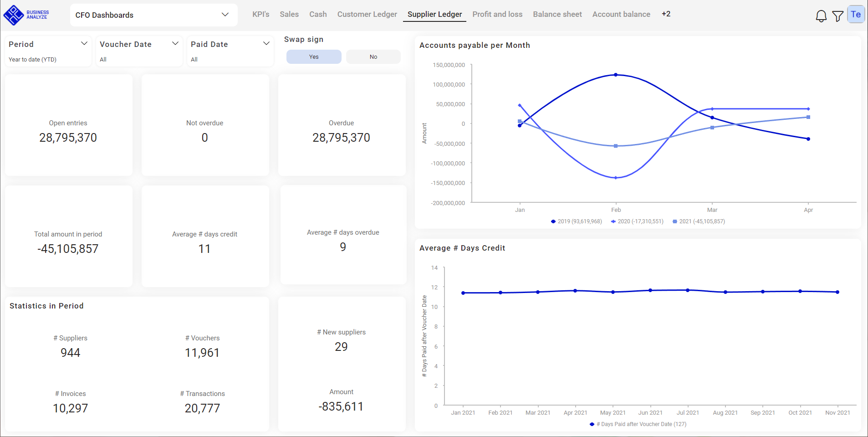Open the Profit and loss tab

497,14
